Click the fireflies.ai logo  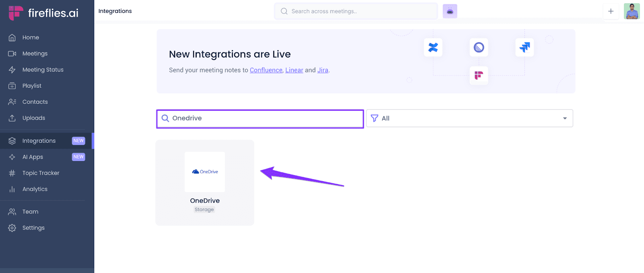(43, 13)
